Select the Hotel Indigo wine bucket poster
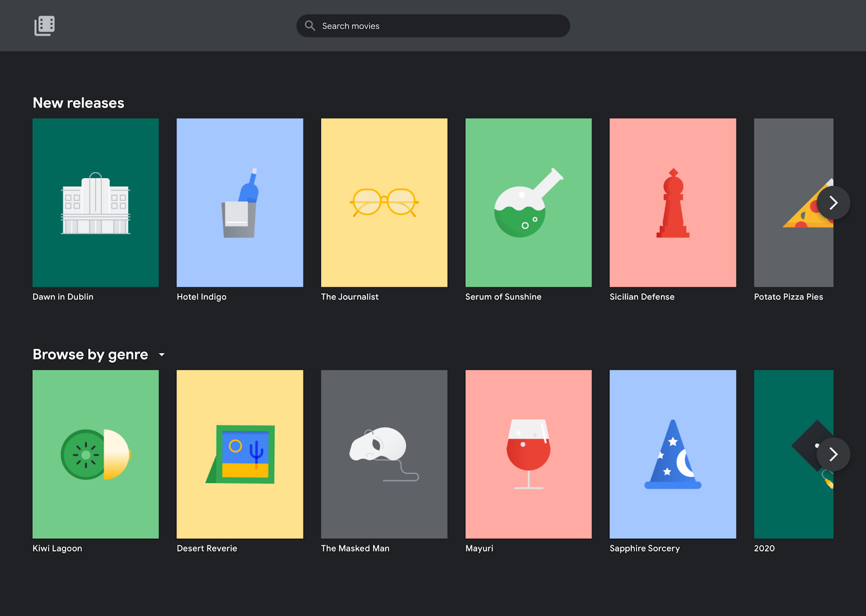 click(240, 202)
